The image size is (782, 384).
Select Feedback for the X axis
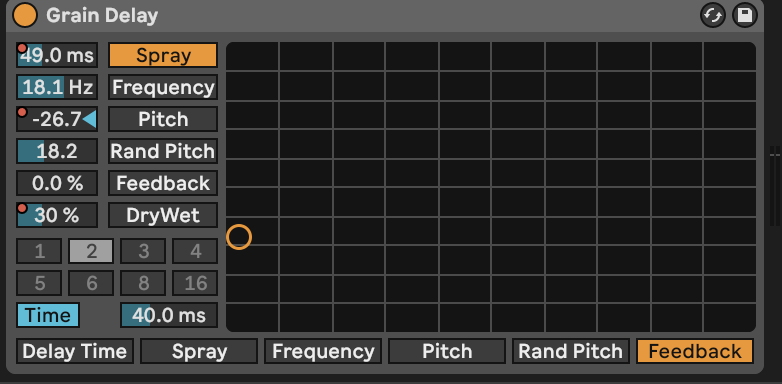(695, 352)
